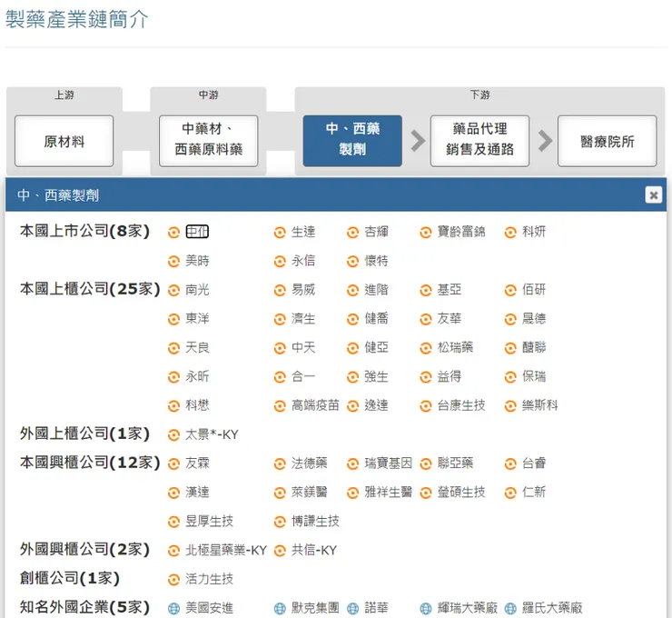Open the 雅祥生醫 company link
Screen dimensions: 672x618
389,492
